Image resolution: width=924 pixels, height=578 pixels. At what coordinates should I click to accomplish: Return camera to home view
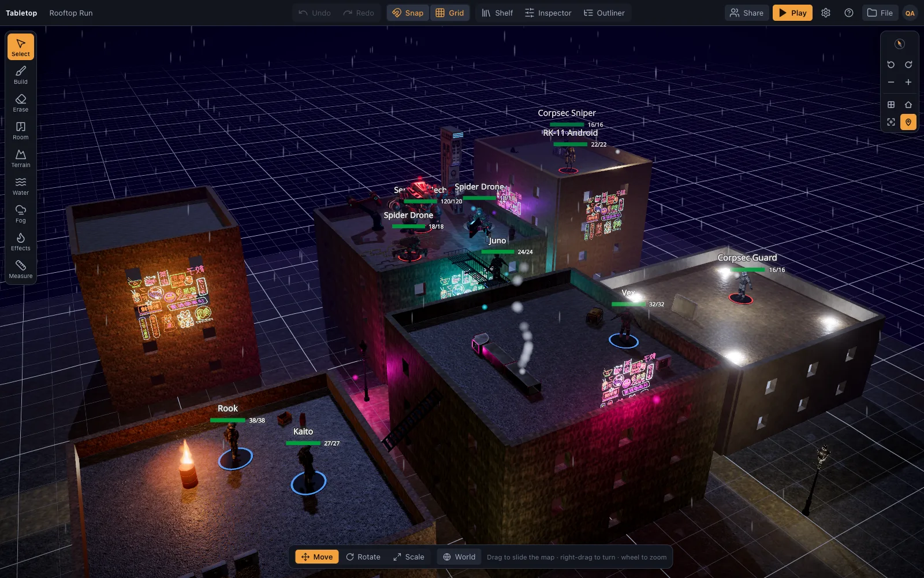(908, 105)
